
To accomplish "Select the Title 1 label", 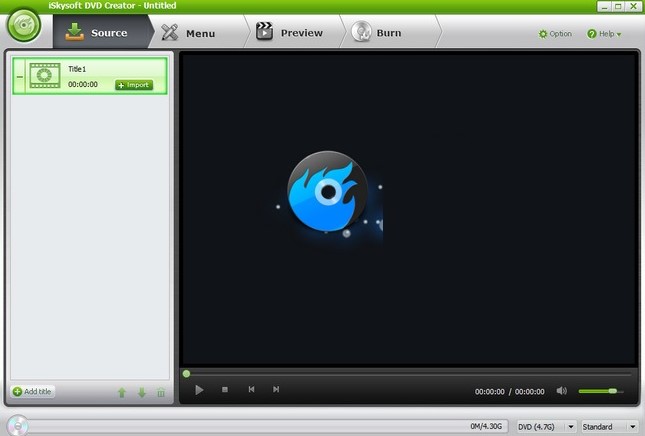I will point(77,69).
